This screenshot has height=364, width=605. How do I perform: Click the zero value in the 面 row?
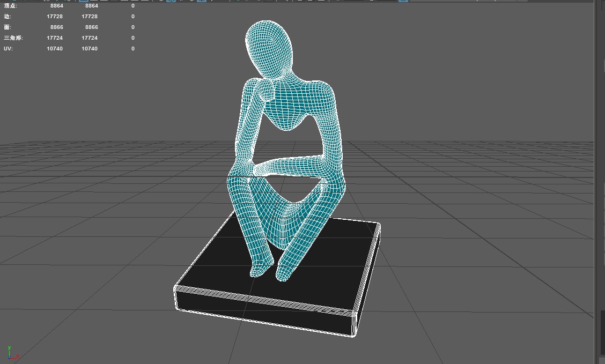tap(132, 27)
